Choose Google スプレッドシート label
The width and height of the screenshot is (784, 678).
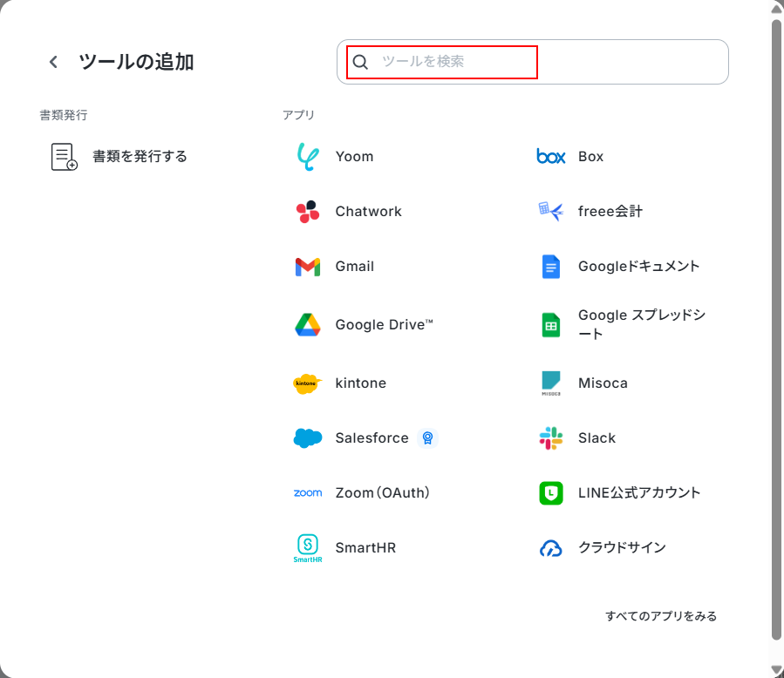pyautogui.click(x=642, y=324)
